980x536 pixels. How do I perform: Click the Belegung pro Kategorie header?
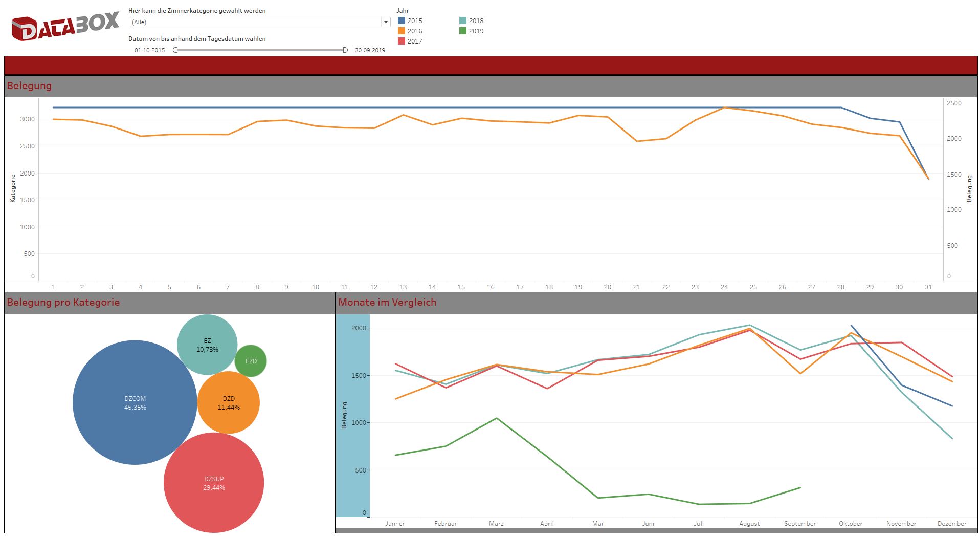(x=63, y=303)
